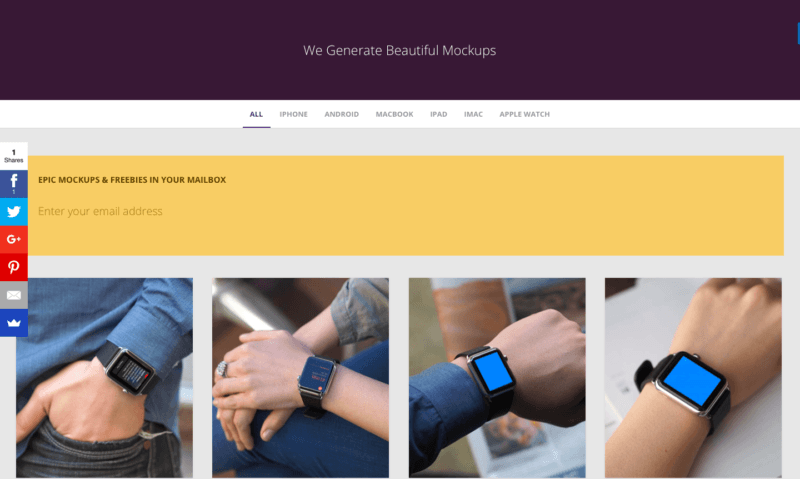The image size is (800, 479).
Task: Share using the Google Plus icon
Action: coord(14,239)
